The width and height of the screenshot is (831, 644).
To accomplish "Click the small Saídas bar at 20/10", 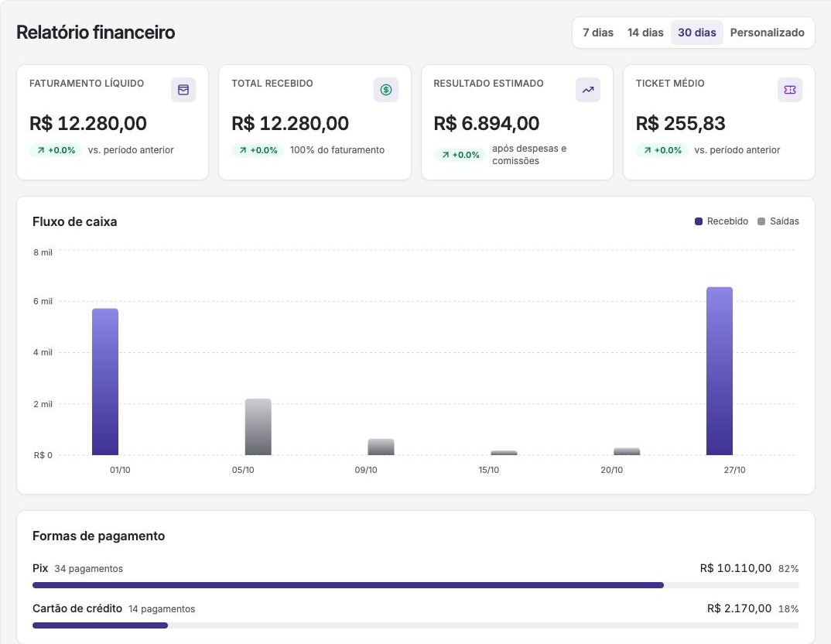I will pos(627,451).
